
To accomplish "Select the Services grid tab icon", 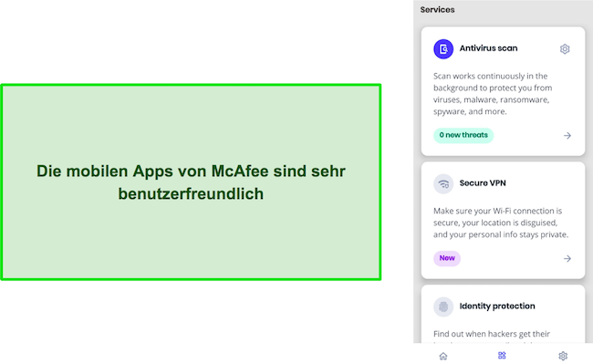I will click(x=502, y=355).
